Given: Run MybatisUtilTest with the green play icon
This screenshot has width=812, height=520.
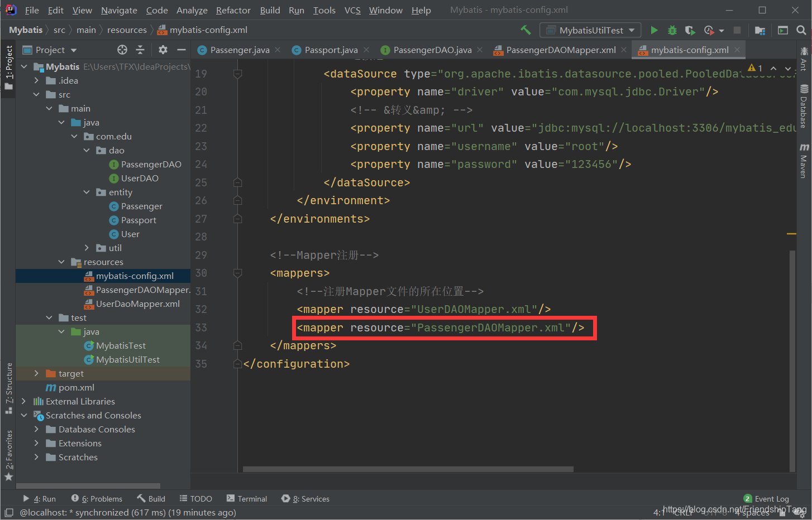Looking at the screenshot, I should [654, 30].
